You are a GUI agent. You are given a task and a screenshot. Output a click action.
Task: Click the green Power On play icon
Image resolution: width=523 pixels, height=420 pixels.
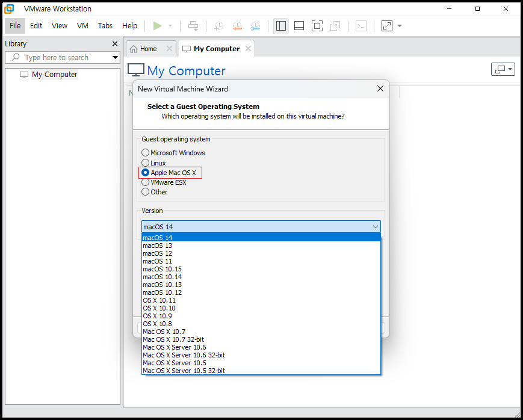click(158, 26)
